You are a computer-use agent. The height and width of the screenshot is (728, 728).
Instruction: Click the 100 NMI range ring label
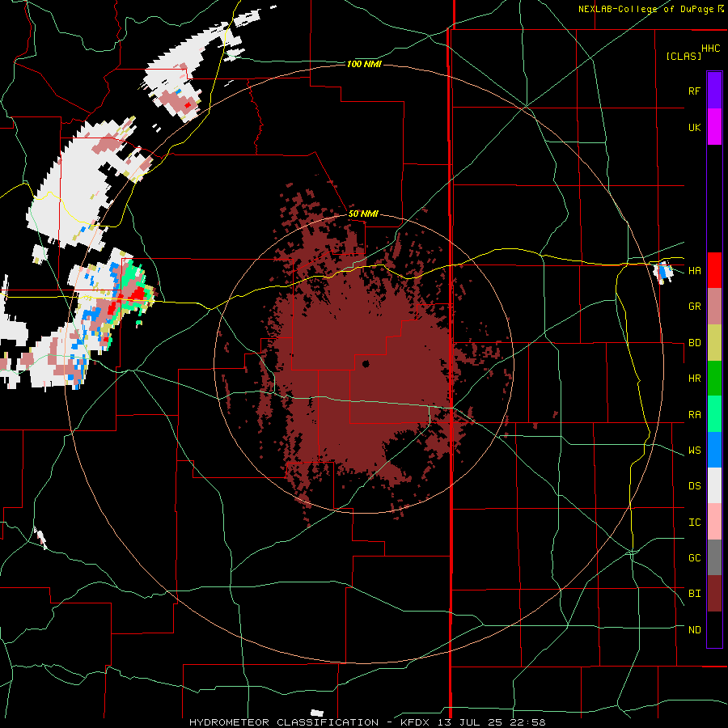click(x=364, y=64)
